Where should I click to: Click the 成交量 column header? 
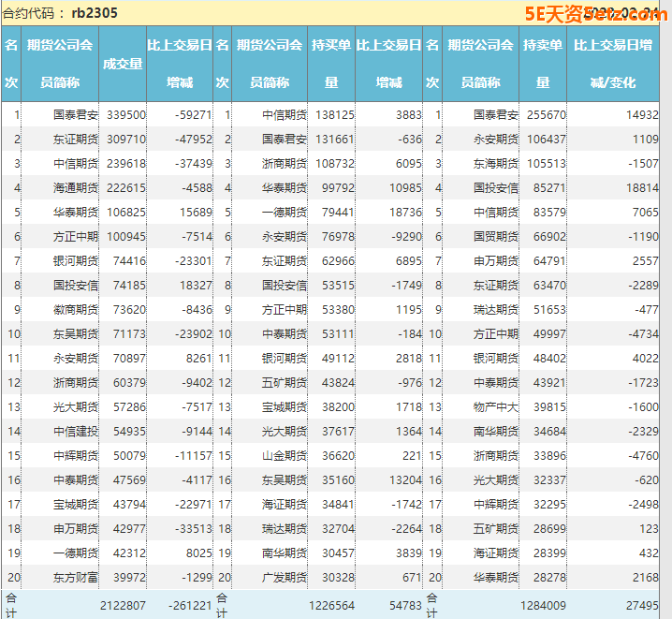123,64
